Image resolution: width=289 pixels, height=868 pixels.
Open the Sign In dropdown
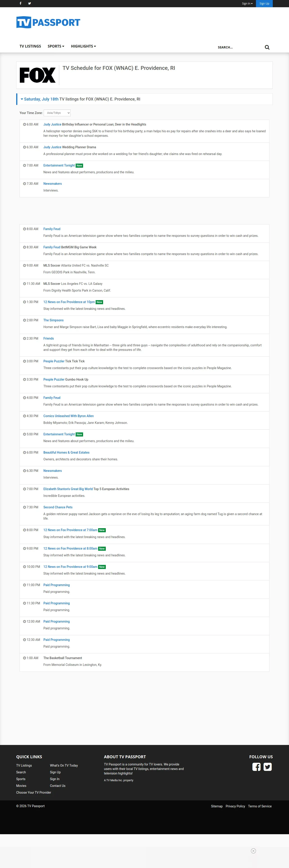click(x=247, y=4)
